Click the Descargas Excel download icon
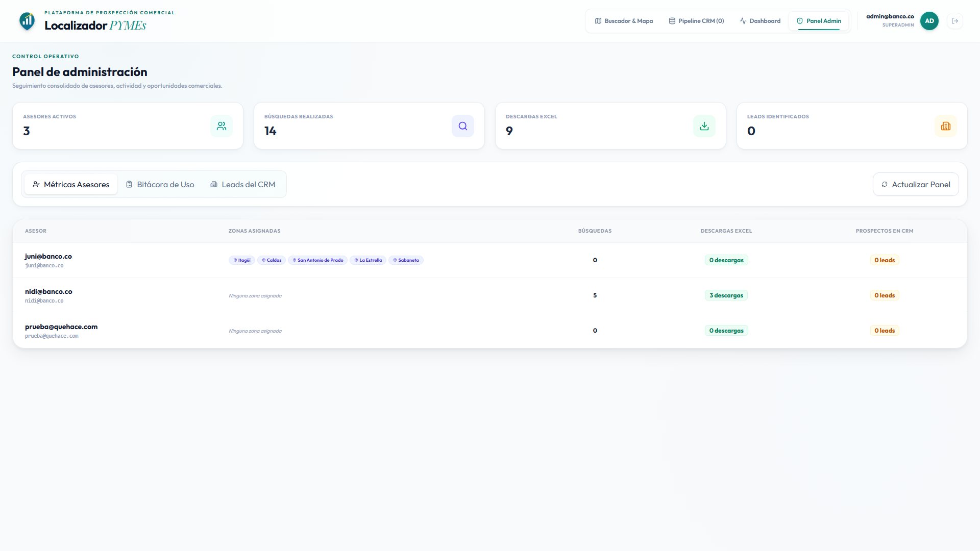980x551 pixels. (704, 126)
